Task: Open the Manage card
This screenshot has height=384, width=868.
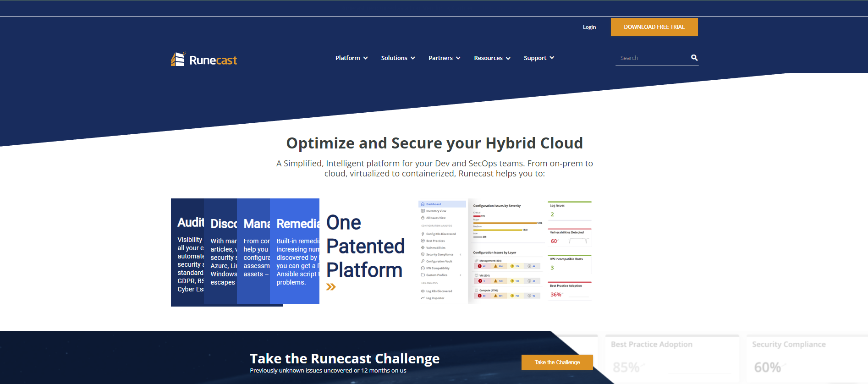Action: click(253, 251)
